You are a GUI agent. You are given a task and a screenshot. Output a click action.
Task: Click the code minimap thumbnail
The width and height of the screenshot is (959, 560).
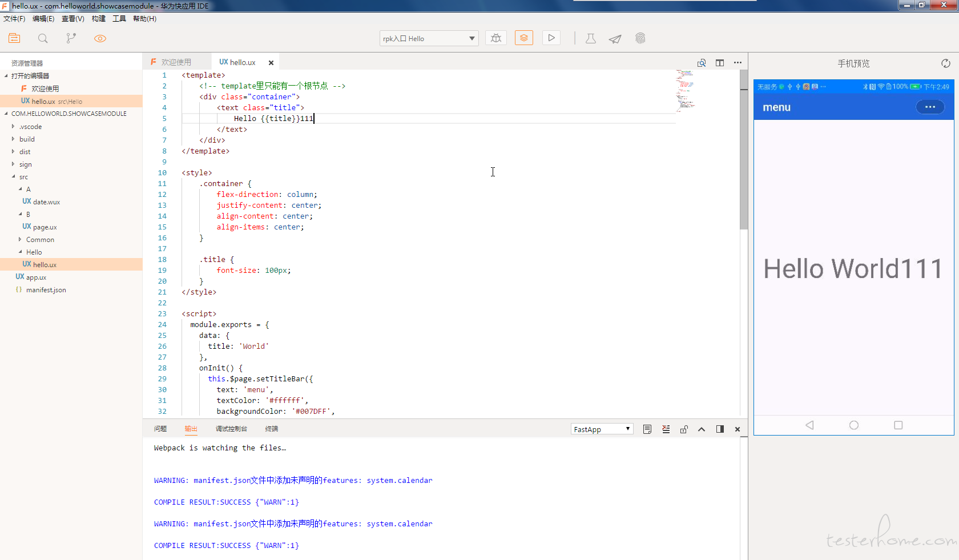point(686,90)
